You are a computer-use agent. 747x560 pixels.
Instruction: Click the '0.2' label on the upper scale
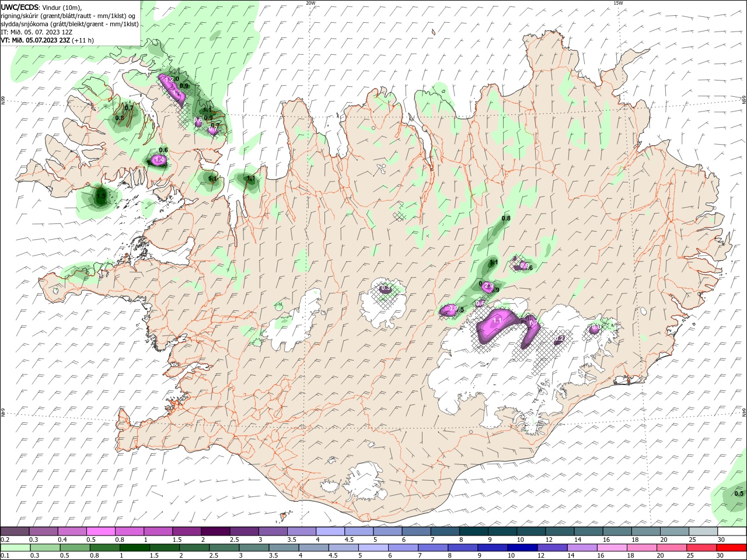click(5, 540)
